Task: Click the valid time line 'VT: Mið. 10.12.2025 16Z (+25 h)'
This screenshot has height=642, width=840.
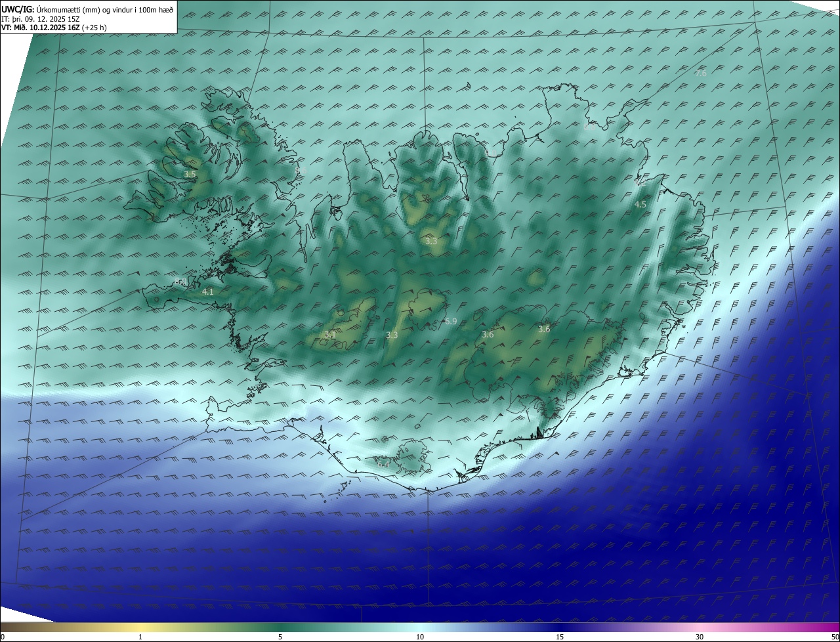Action: (x=54, y=28)
